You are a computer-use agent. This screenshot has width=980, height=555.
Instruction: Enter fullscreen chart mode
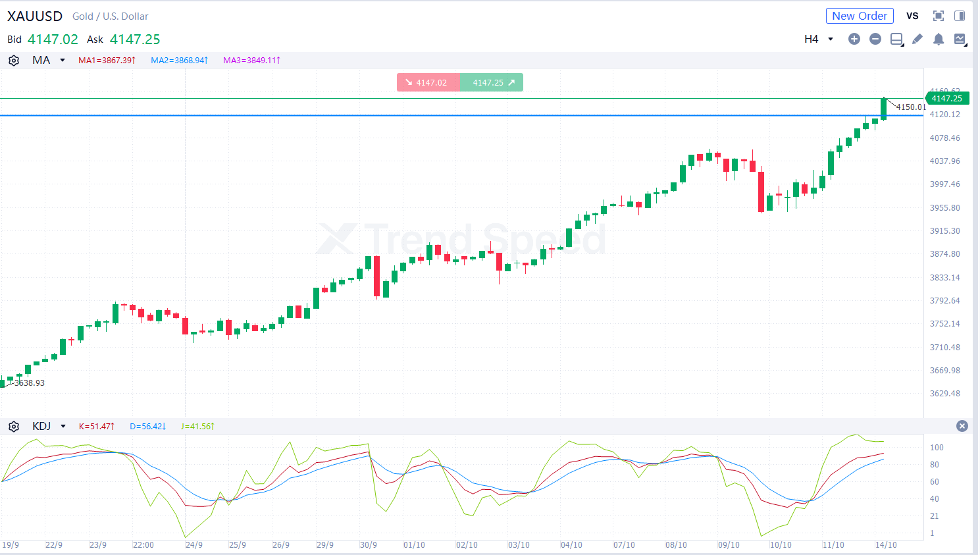pos(939,16)
